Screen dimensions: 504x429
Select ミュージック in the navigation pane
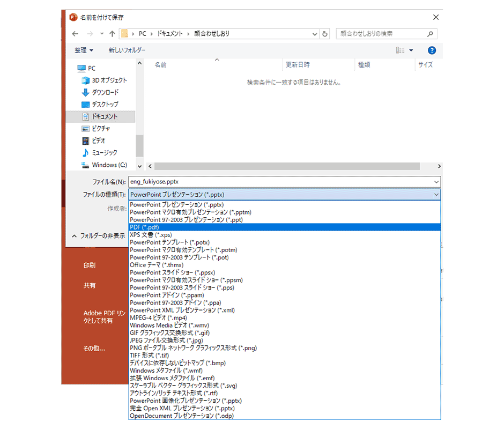pos(105,153)
